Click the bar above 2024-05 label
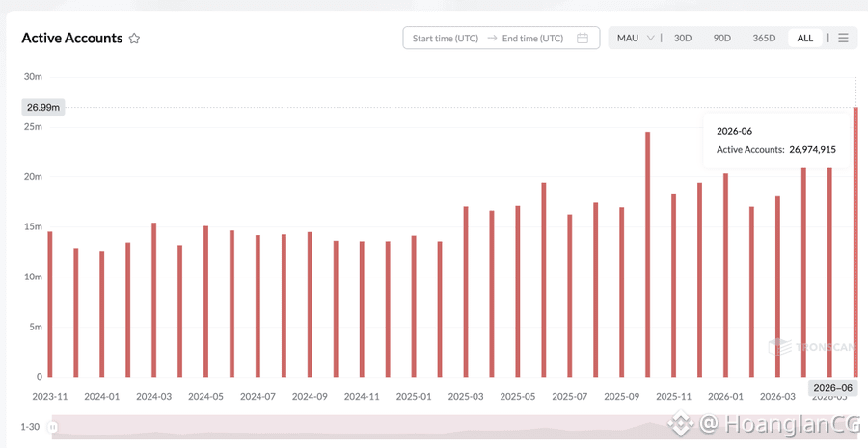Viewport: 868px width, 448px height. 206,302
